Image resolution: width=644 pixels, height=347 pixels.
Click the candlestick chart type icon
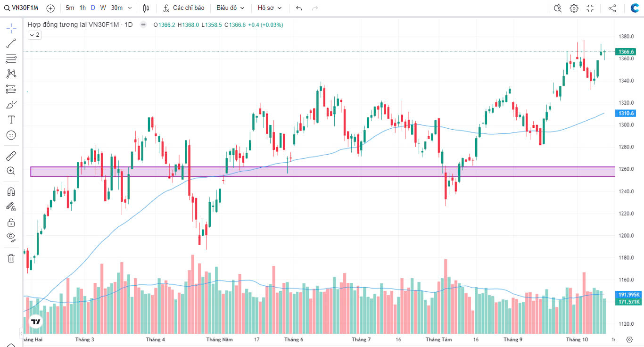(146, 8)
